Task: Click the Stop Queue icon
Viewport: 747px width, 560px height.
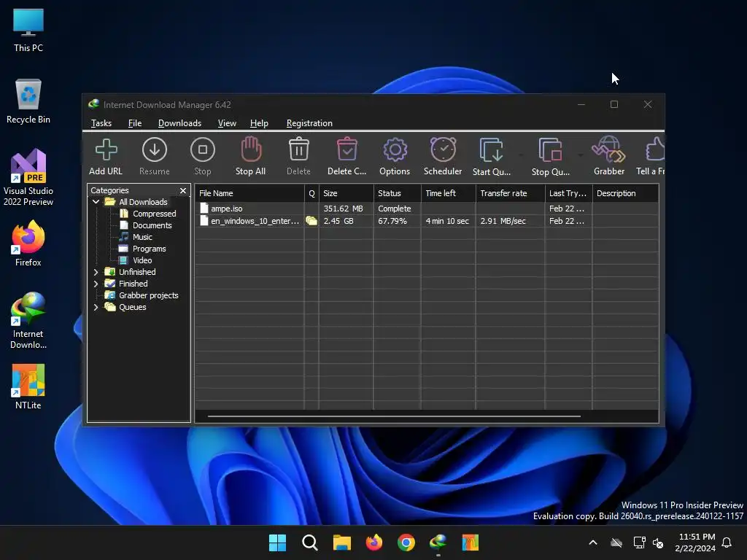Action: [x=550, y=156]
